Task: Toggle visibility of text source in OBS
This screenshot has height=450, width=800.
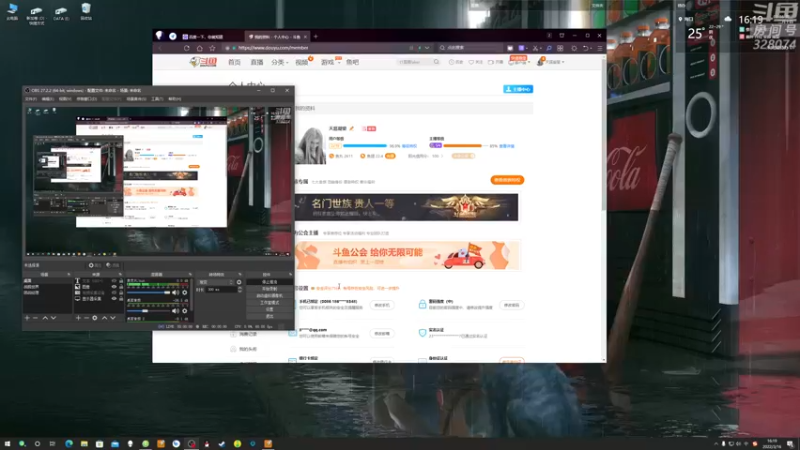Action: point(114,281)
